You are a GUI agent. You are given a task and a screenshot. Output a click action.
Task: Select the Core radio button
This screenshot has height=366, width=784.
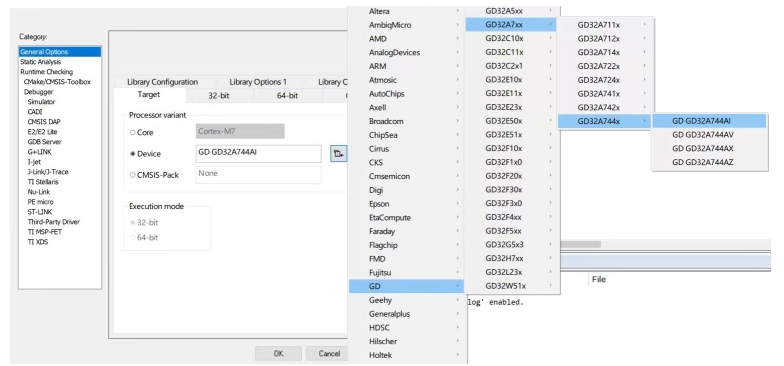[x=132, y=132]
